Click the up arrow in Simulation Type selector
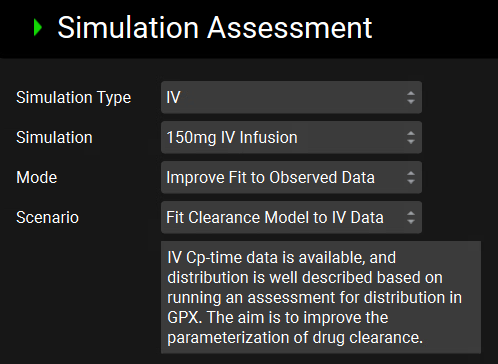The image size is (498, 364). [x=411, y=93]
